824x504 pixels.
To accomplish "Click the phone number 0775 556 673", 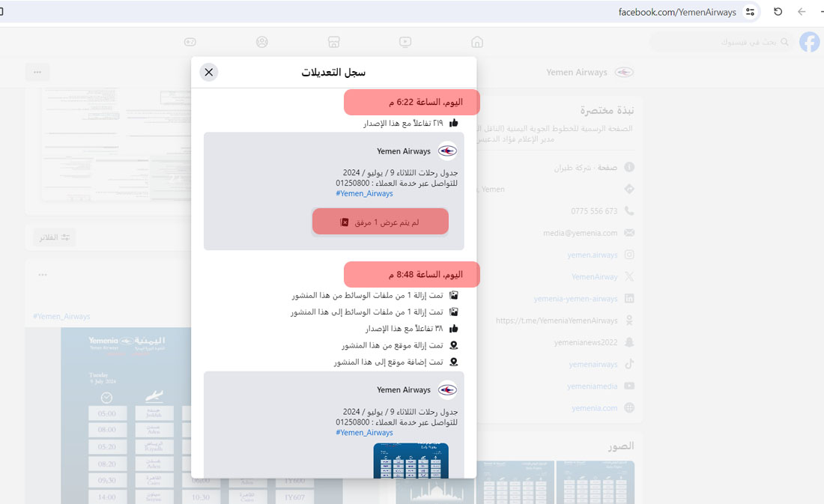I will pos(594,211).
